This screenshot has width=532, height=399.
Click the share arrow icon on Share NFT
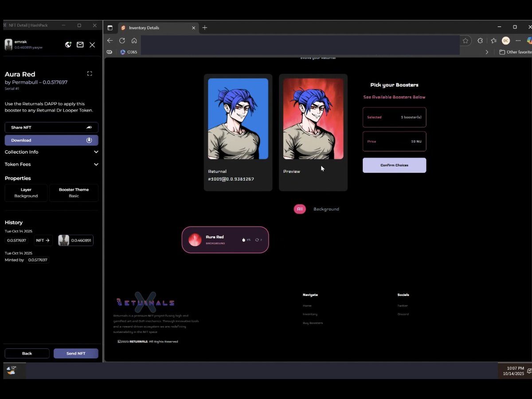(89, 127)
